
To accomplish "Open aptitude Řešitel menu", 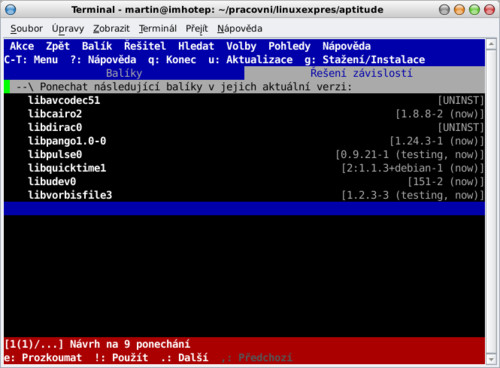I will pyautogui.click(x=145, y=46).
